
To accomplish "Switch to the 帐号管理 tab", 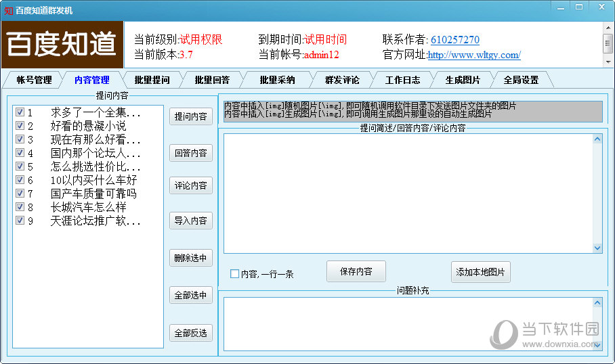I will [x=34, y=80].
